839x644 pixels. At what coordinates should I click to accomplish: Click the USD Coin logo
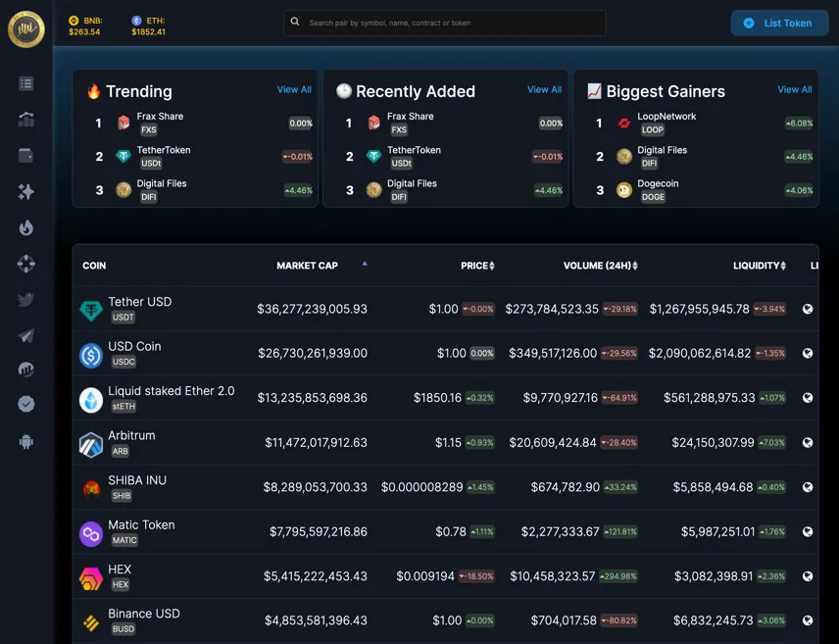[91, 355]
